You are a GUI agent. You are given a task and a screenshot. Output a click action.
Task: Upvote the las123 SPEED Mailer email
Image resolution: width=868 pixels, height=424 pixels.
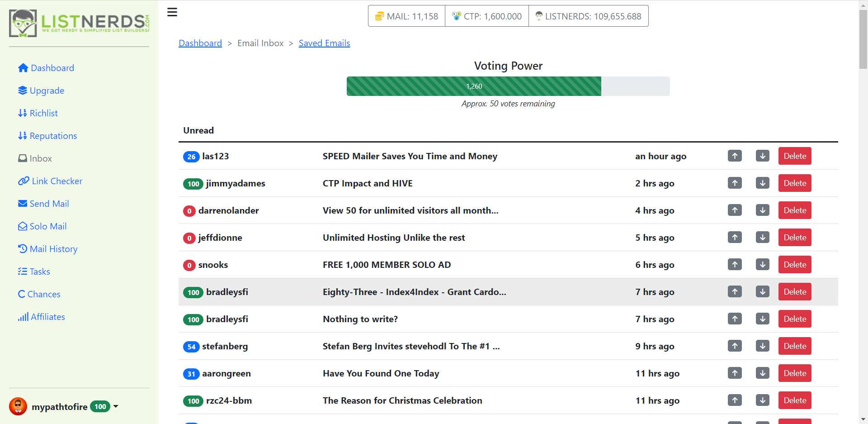pyautogui.click(x=735, y=156)
